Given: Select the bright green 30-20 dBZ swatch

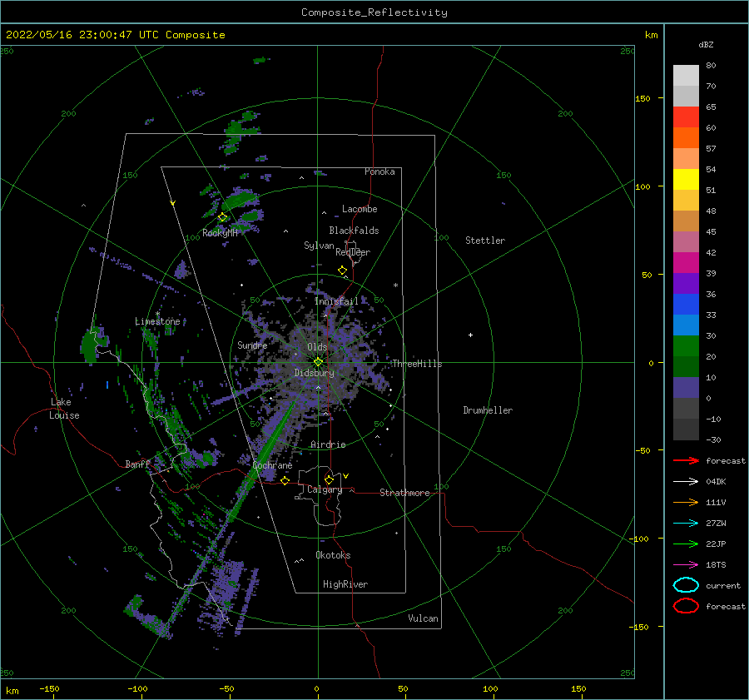Looking at the screenshot, I should click(686, 346).
